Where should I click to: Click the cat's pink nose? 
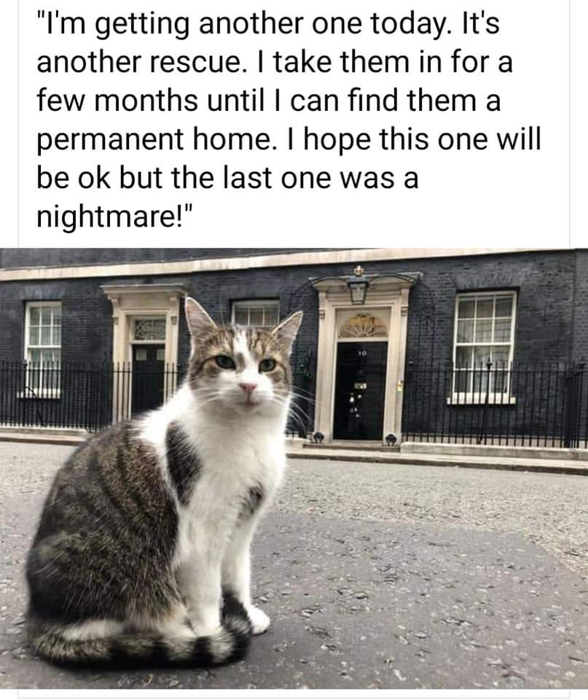pyautogui.click(x=248, y=387)
